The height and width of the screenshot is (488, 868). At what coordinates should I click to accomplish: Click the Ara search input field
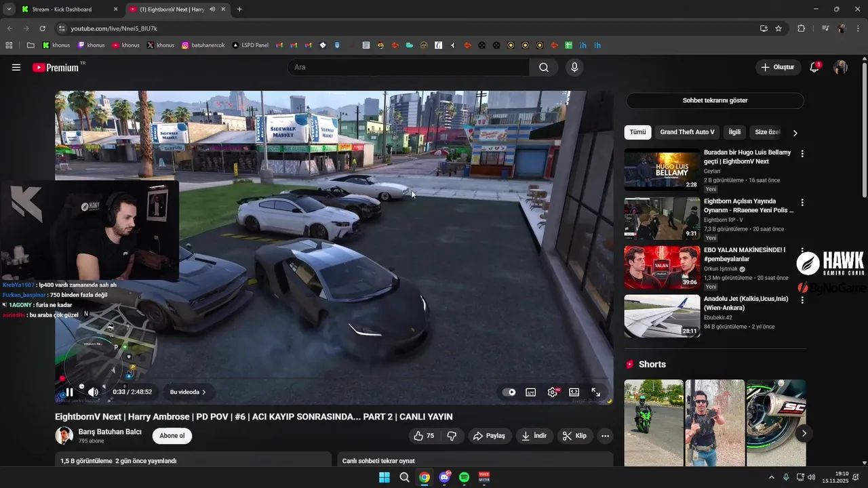coord(409,67)
